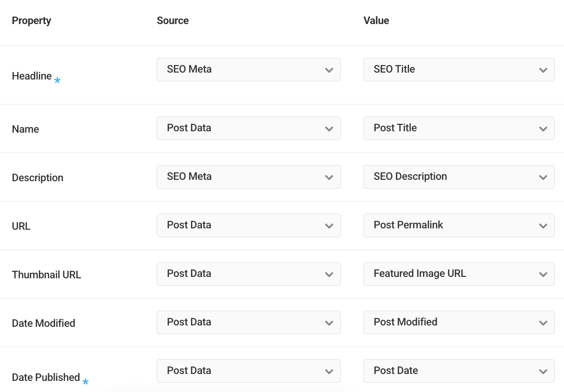Click the required asterisk beside Date Published
Image resolution: width=564 pixels, height=392 pixels.
tap(86, 382)
